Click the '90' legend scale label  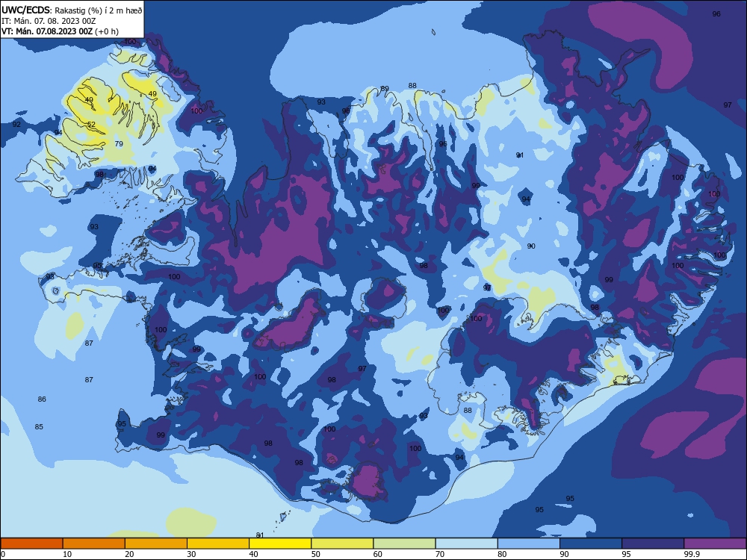coord(564,554)
